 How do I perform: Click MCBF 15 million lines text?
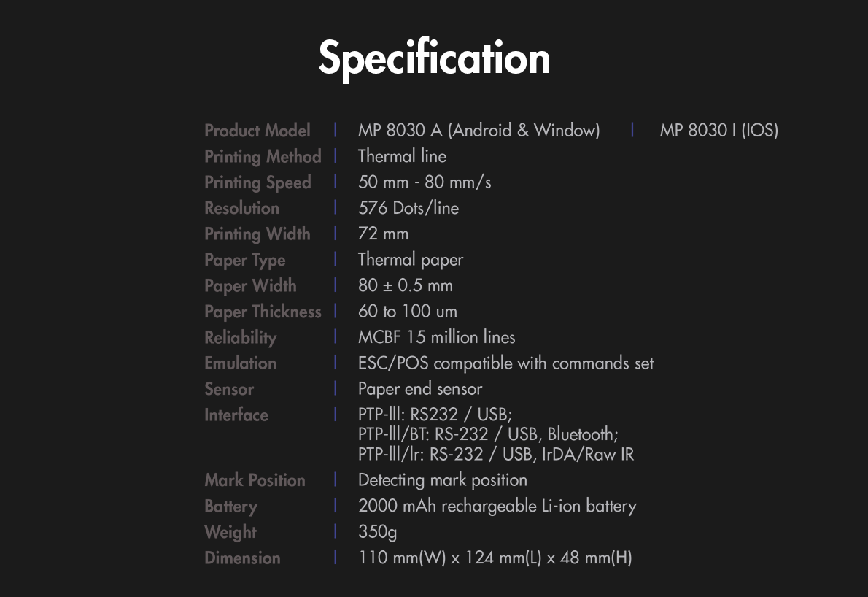(436, 337)
